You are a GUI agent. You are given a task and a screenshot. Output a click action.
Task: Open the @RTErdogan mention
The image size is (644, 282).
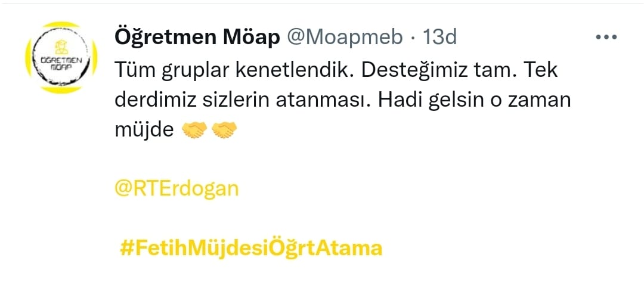(x=177, y=188)
